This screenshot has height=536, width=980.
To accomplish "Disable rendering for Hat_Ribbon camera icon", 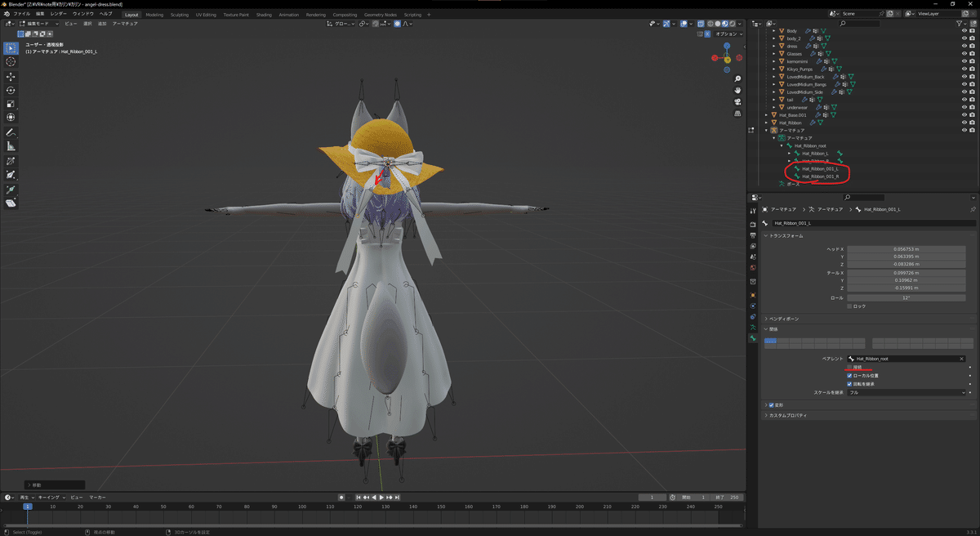I will [972, 123].
